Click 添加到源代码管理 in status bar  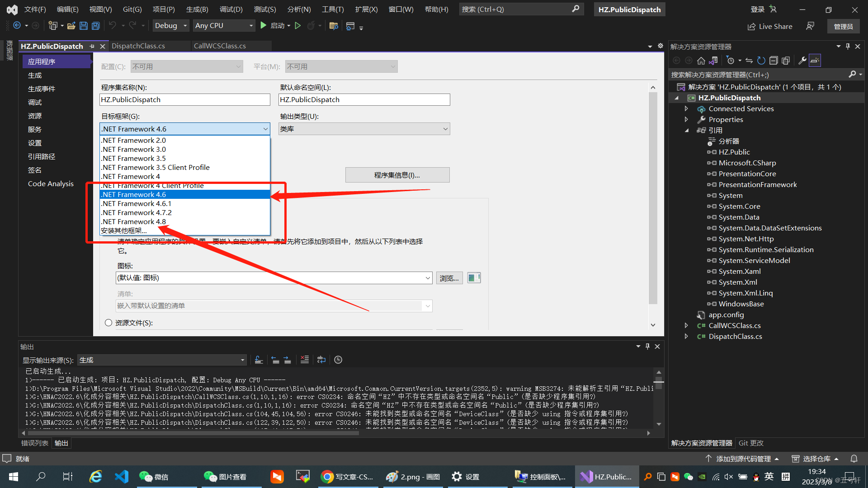click(x=742, y=459)
